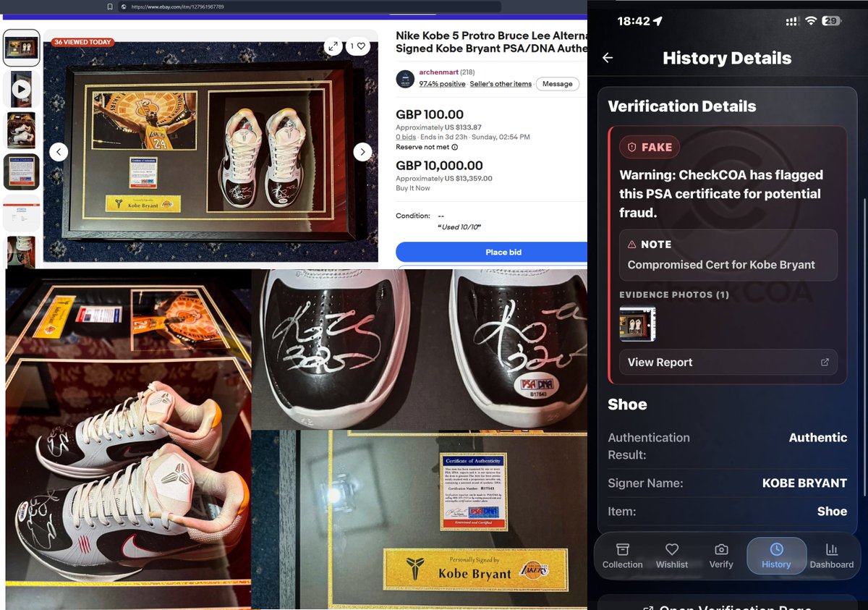Viewport: 868px width, 610px height.
Task: View the 0 bids history link
Action: [x=406, y=137]
